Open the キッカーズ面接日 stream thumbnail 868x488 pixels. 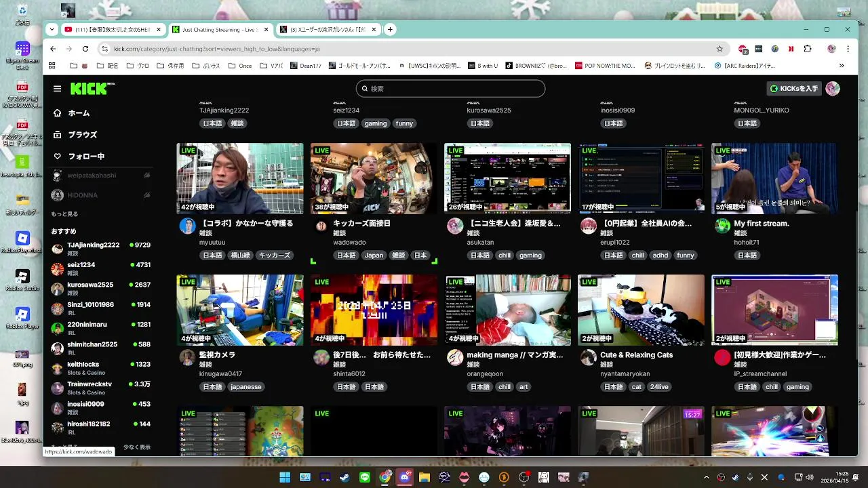374,178
